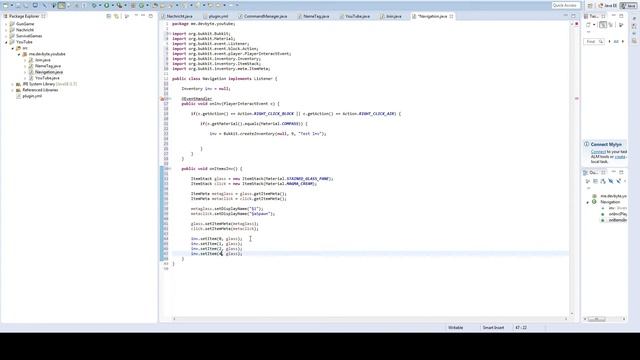Maximize the Package Explorer view
This screenshot has height=360, width=640.
tap(151, 16)
